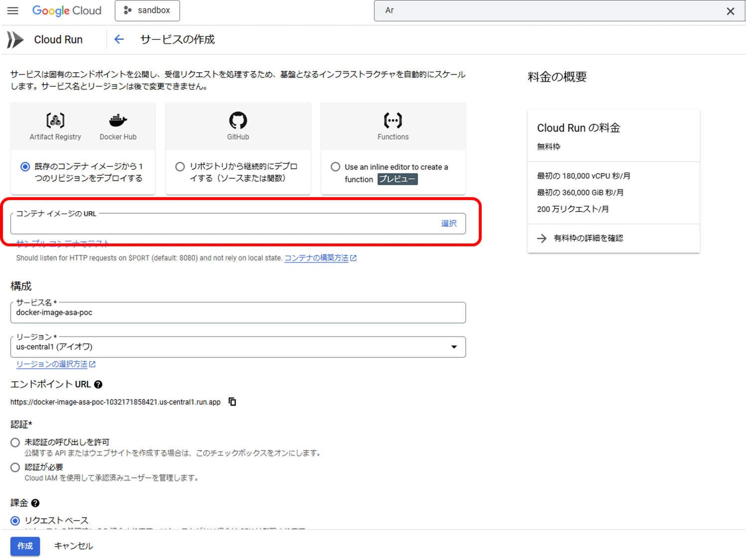746x560 pixels.
Task: Open the sandbox project selector
Action: pos(147,10)
